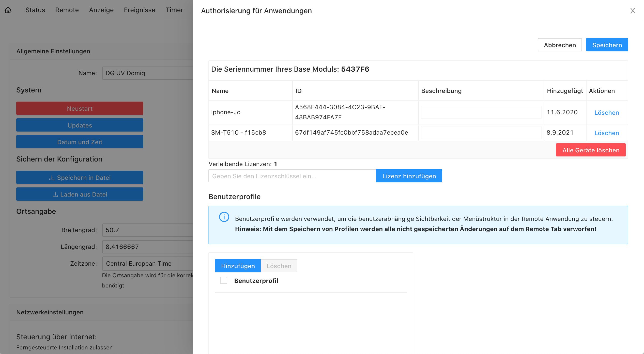Add a user profile with Hinzufügen
Image resolution: width=644 pixels, height=354 pixels.
pos(238,266)
